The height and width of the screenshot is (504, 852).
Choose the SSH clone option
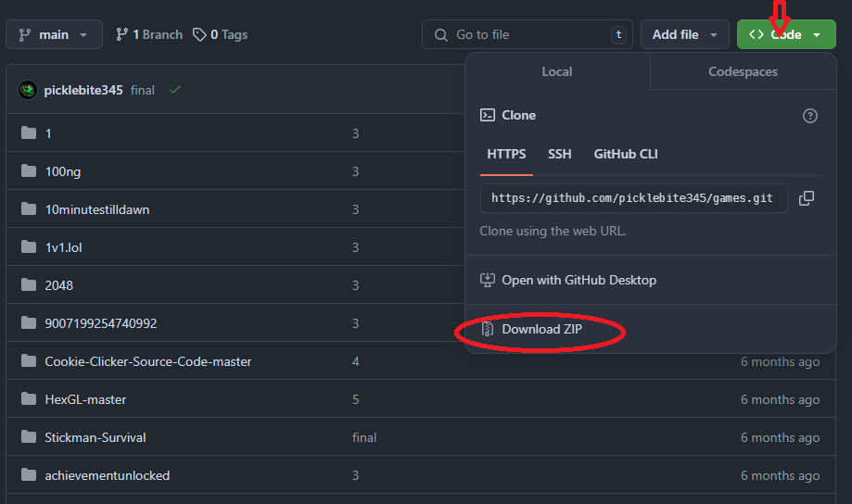click(559, 154)
